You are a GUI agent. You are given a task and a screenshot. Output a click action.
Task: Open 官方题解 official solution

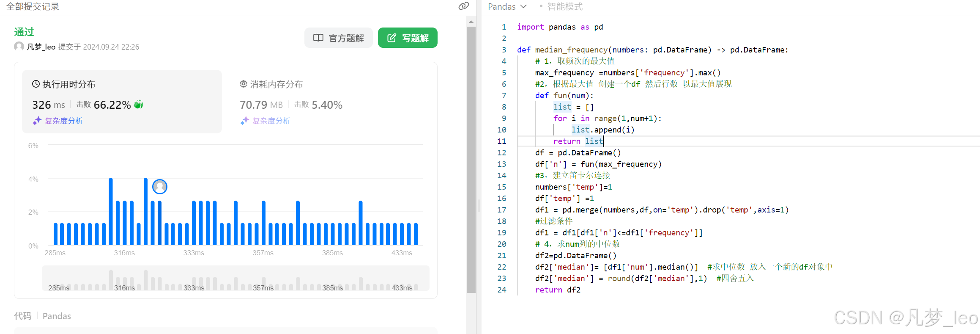pyautogui.click(x=339, y=38)
